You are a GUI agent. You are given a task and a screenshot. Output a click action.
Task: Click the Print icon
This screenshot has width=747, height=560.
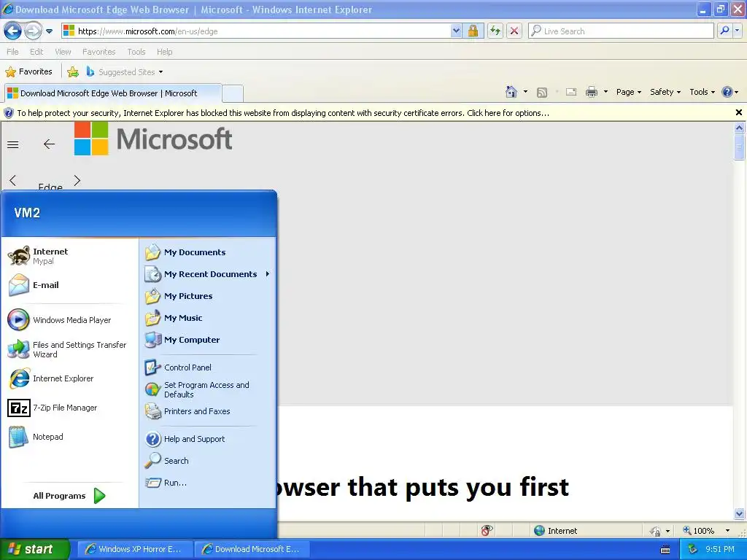coord(591,93)
